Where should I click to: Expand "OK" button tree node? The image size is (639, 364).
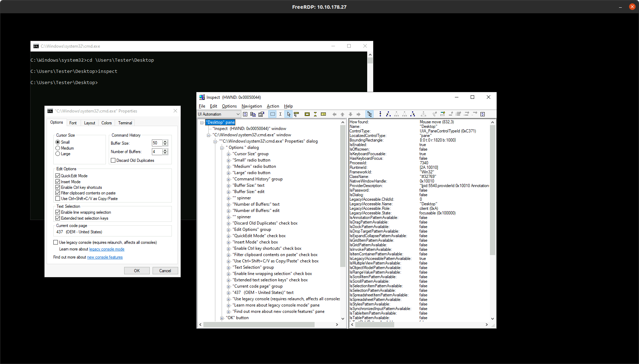(x=222, y=318)
